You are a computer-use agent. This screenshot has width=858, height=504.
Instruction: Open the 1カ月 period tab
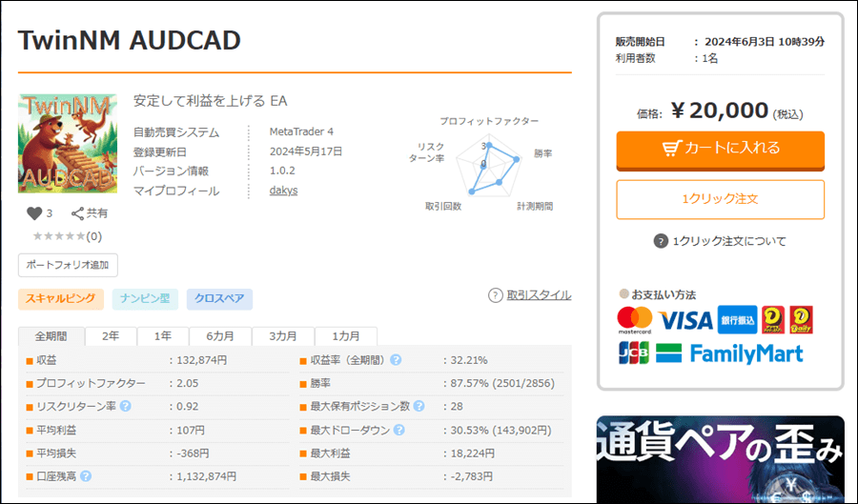346,336
